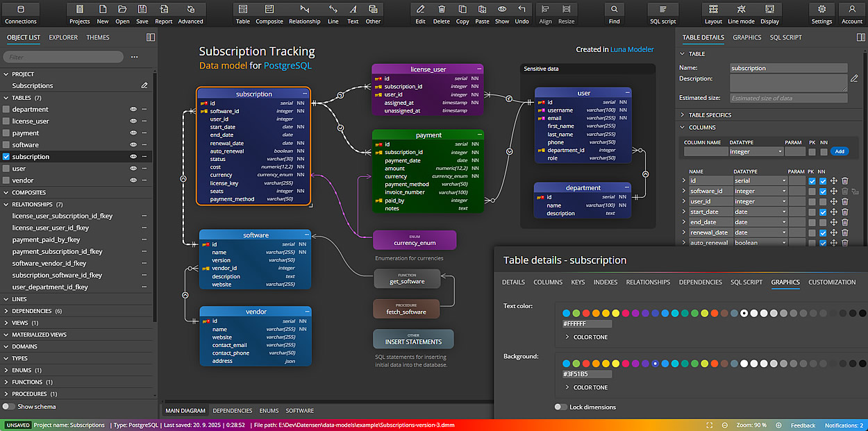Click the Connections icon in toolbar

[20, 13]
